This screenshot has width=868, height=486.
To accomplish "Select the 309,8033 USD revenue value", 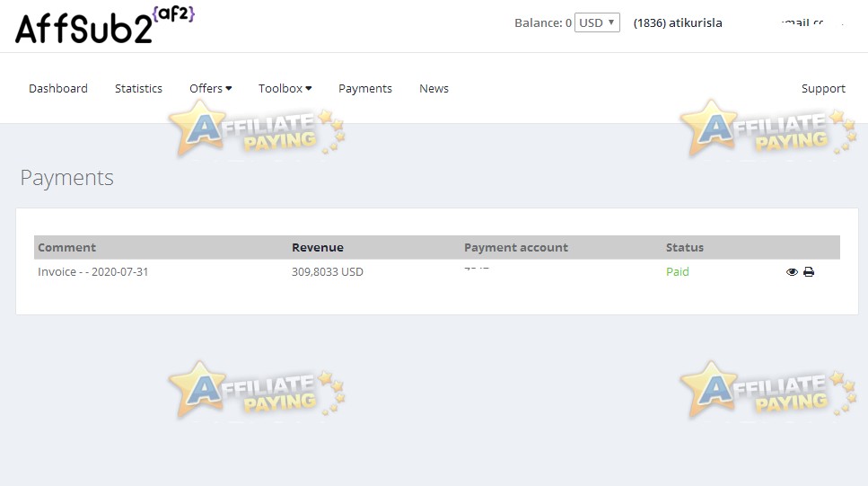I will pyautogui.click(x=328, y=272).
